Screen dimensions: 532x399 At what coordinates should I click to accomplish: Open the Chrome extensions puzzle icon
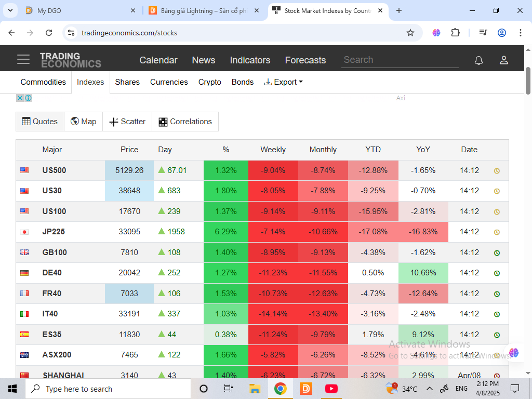point(455,33)
